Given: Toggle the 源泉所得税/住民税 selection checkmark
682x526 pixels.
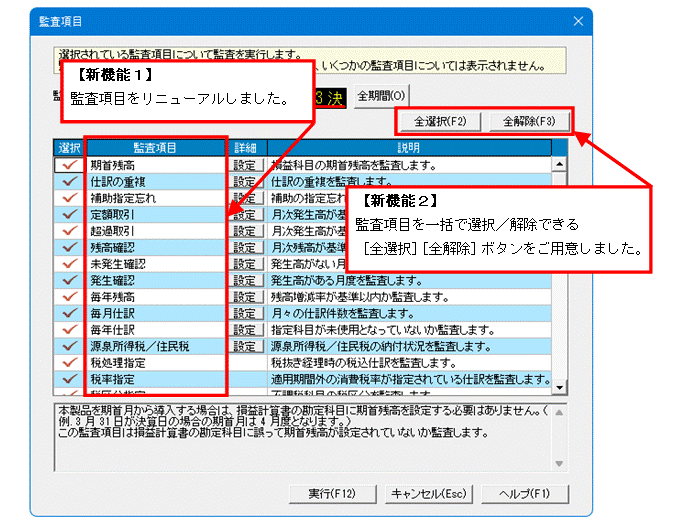Looking at the screenshot, I should click(69, 346).
